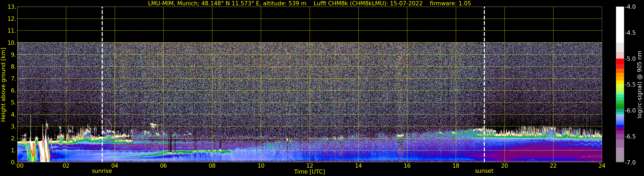Click time axis tick label '12'

click(310, 166)
